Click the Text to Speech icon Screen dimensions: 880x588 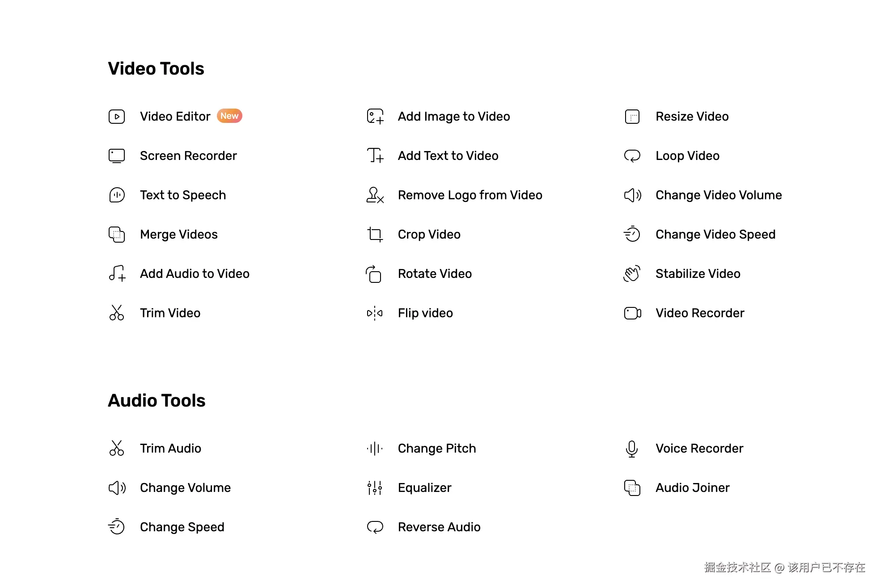click(x=117, y=195)
